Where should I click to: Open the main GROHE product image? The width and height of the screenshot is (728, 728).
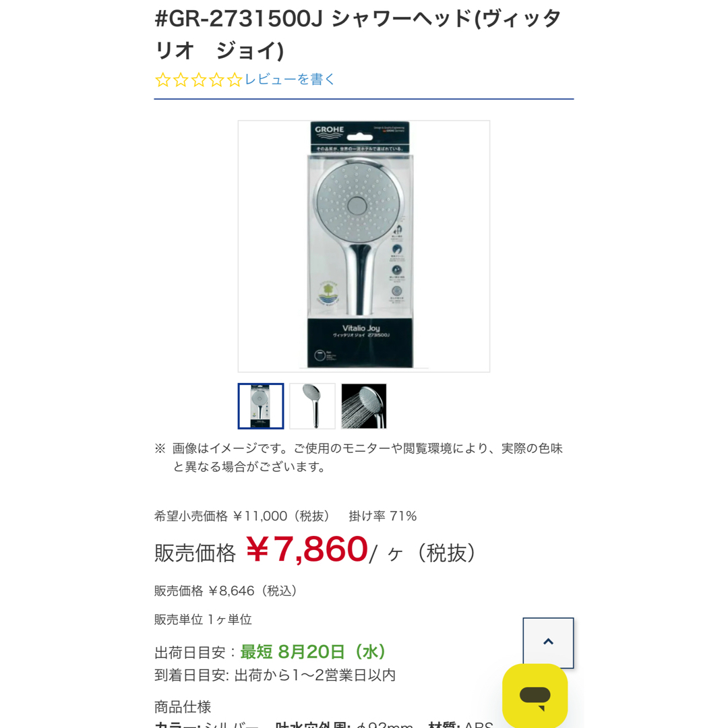(x=364, y=246)
